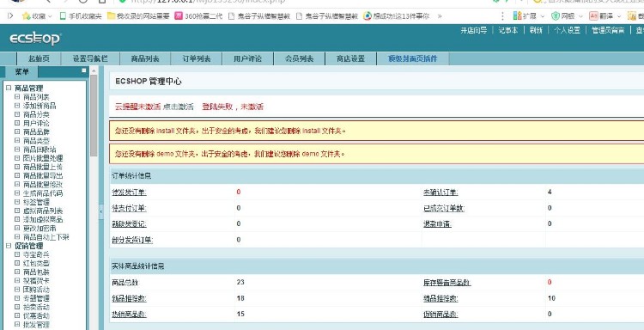644x330 pixels.
Task: Open 红包类型 in the sidebar tree
Action: pos(36,263)
